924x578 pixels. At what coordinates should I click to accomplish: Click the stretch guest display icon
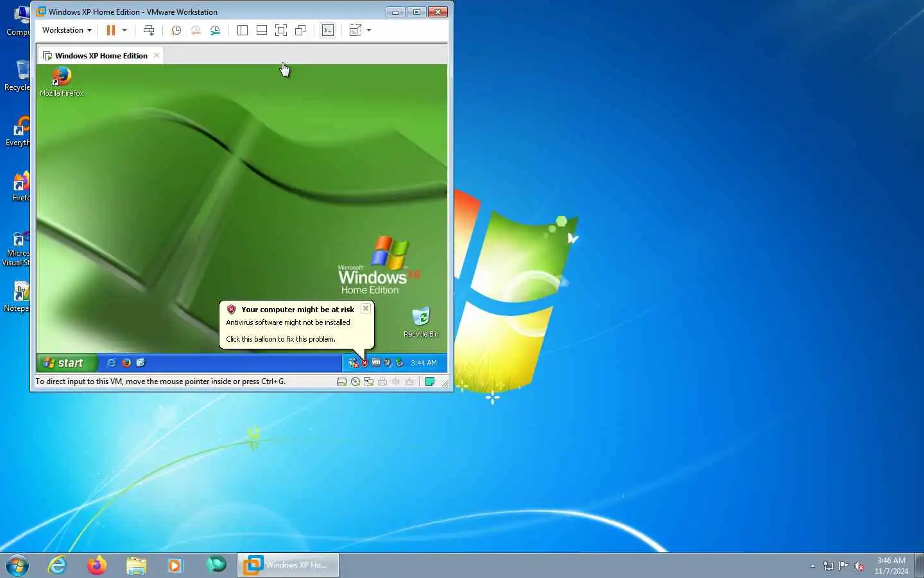pyautogui.click(x=355, y=30)
